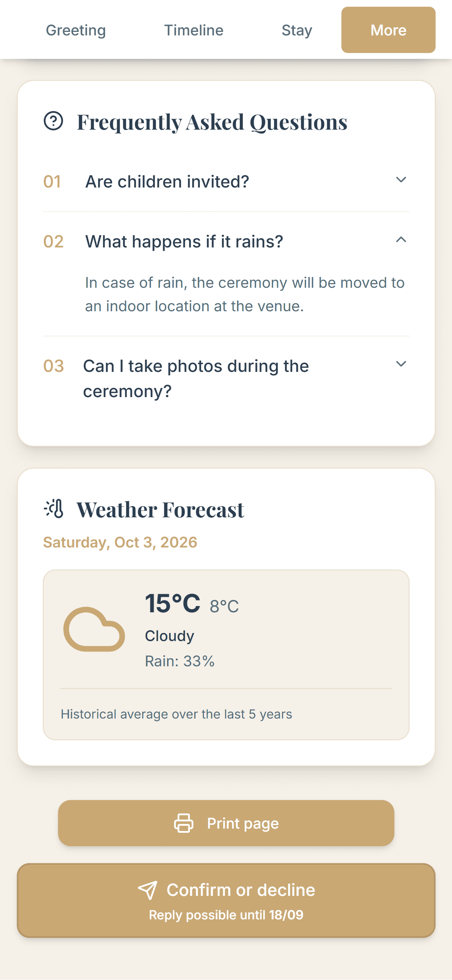Screen dimensions: 452x980
Task: Click the 15°C temperature reading
Action: click(x=172, y=603)
